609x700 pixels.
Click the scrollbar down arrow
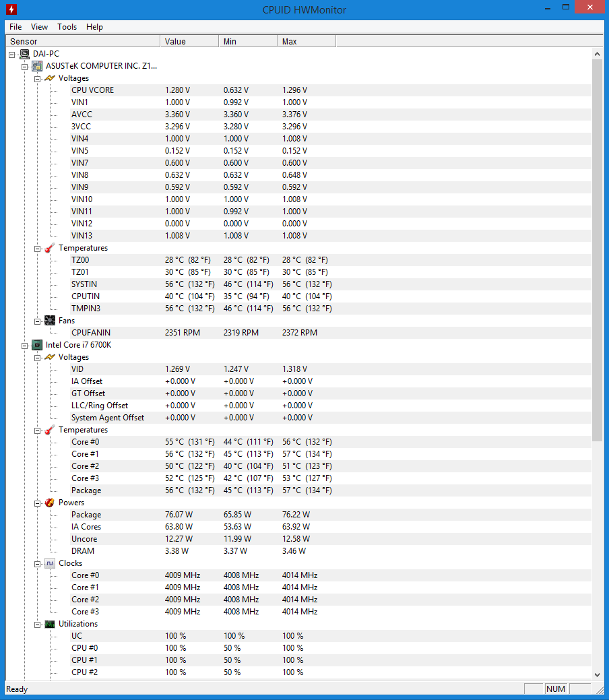pos(597,674)
